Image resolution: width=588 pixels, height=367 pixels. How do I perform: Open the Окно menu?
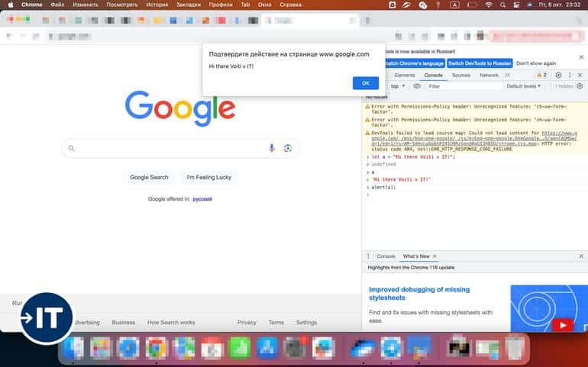coord(264,5)
